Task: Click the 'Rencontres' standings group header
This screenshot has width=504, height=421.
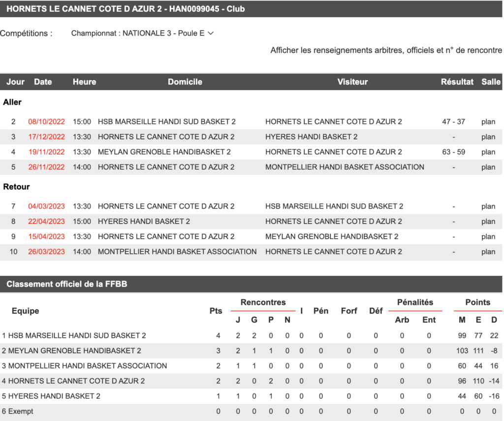Action: 263,302
